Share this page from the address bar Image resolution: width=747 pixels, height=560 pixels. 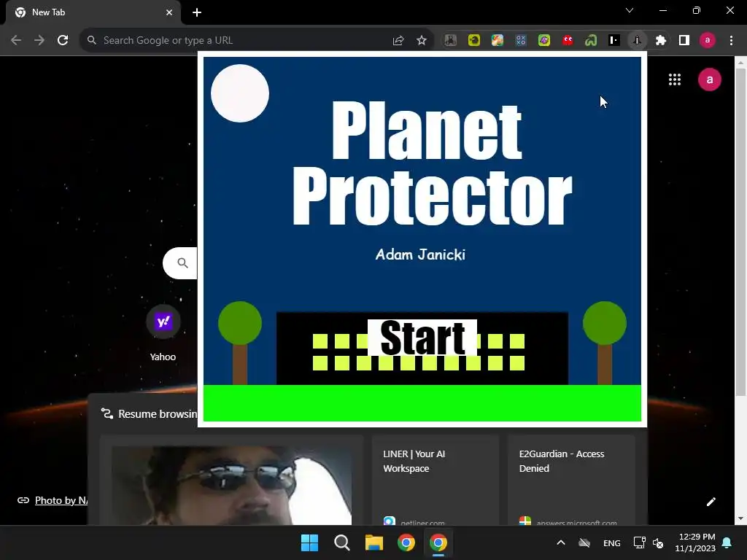(x=398, y=41)
